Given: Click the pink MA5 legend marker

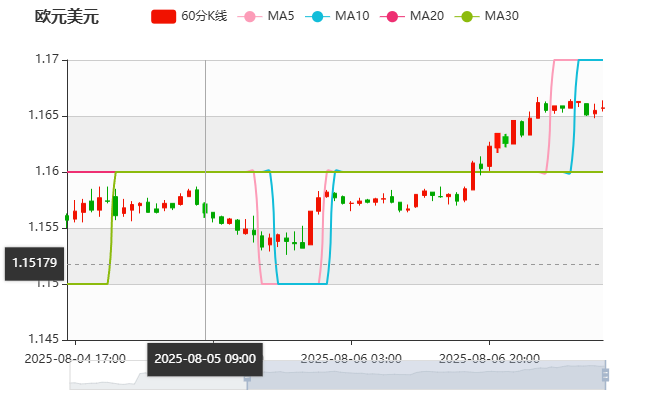Looking at the screenshot, I should tap(250, 17).
